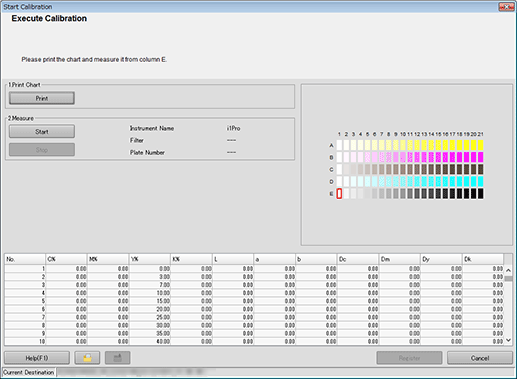Viewport: 517px width, 379px height.
Task: Click the No. column header
Action: point(25,259)
